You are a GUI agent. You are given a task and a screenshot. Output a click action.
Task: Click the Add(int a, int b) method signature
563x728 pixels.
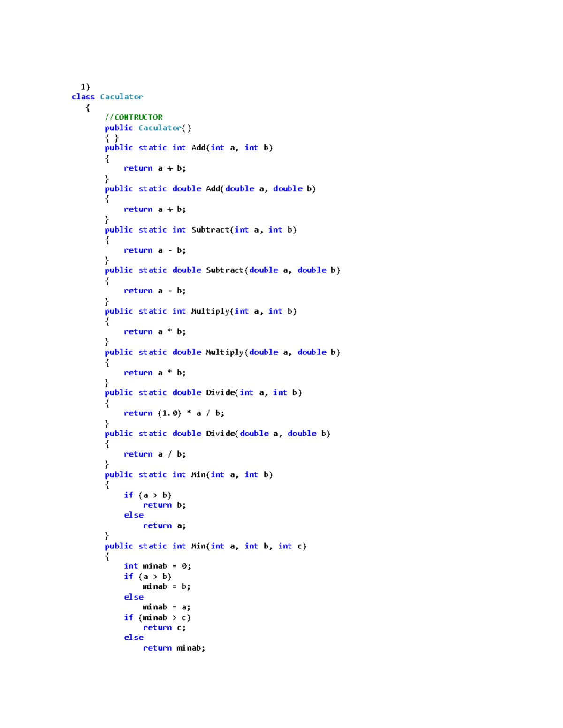click(188, 147)
